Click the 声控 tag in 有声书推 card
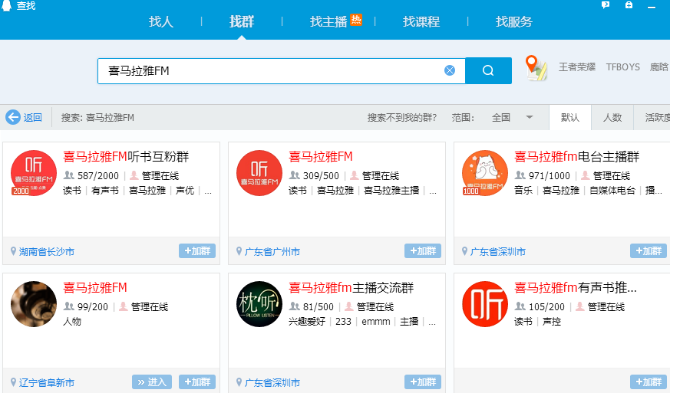The width and height of the screenshot is (682, 395). click(552, 321)
